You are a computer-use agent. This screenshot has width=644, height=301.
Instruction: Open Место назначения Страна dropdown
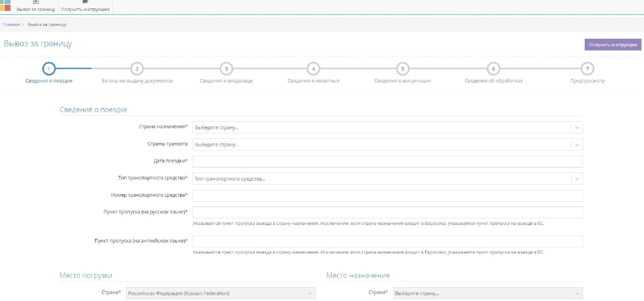click(x=577, y=293)
